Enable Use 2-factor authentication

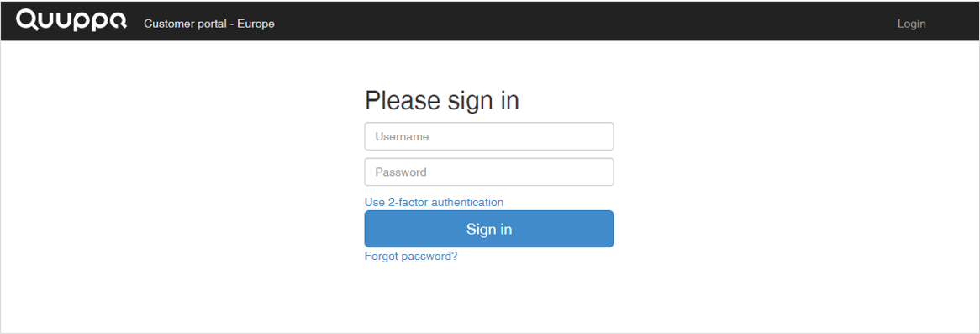[434, 202]
